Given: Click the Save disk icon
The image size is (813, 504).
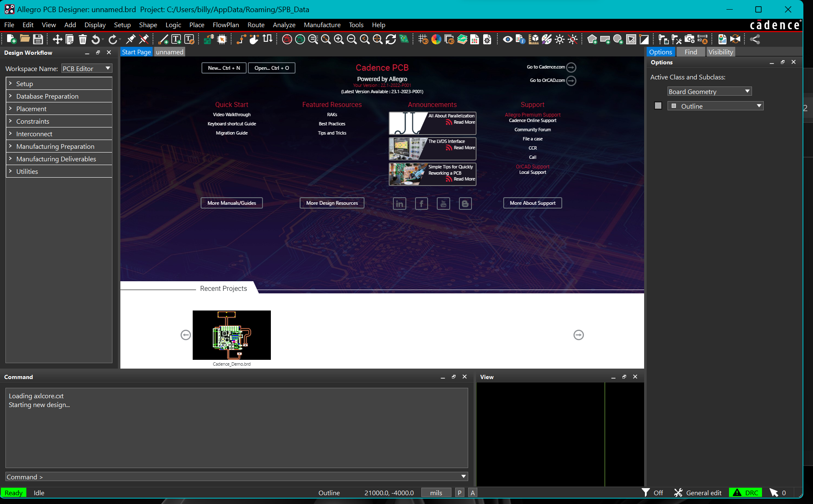Looking at the screenshot, I should (x=38, y=39).
